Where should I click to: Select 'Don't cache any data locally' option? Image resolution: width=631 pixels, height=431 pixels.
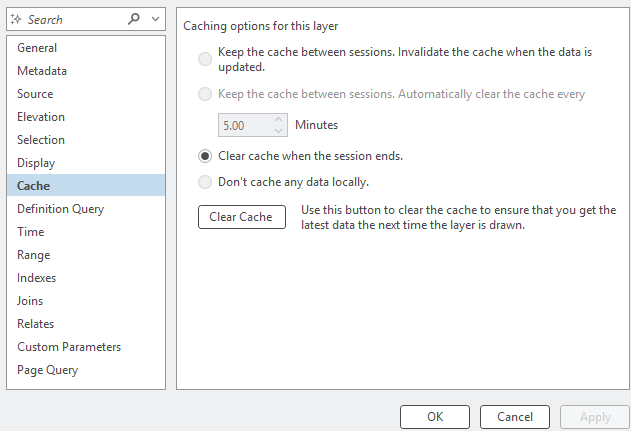(x=205, y=182)
